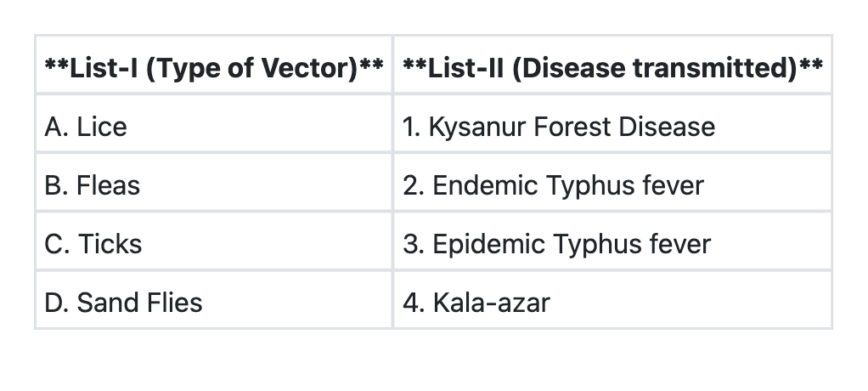Click the '2. Endemic Typhus fever' cell
868x391 pixels.
click(612, 185)
